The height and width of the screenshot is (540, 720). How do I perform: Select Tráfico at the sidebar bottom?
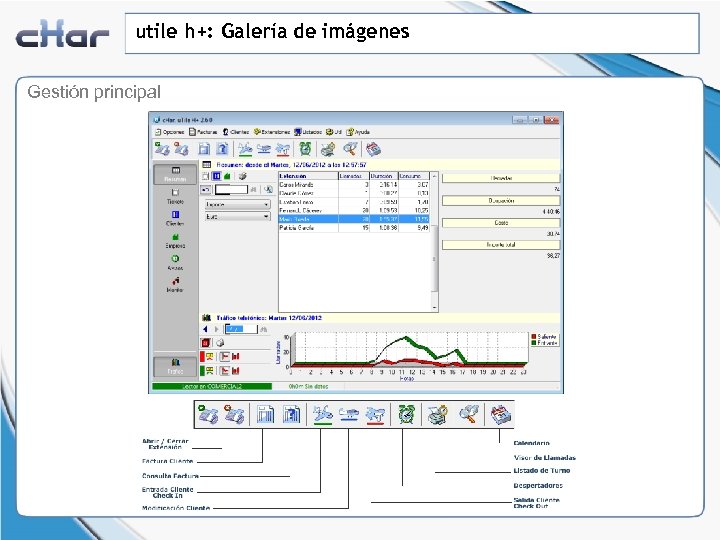pyautogui.click(x=175, y=366)
